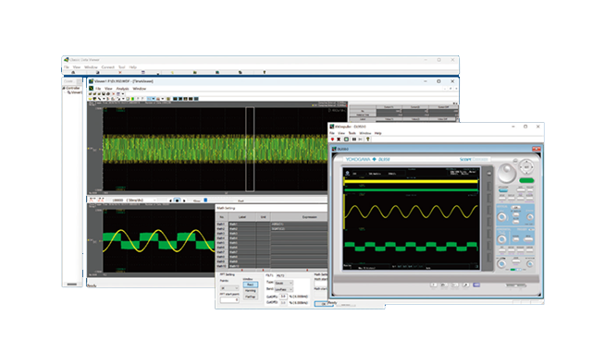The width and height of the screenshot is (605, 364).
Task: Click the blue slow playback slider handle
Action: tap(205, 200)
